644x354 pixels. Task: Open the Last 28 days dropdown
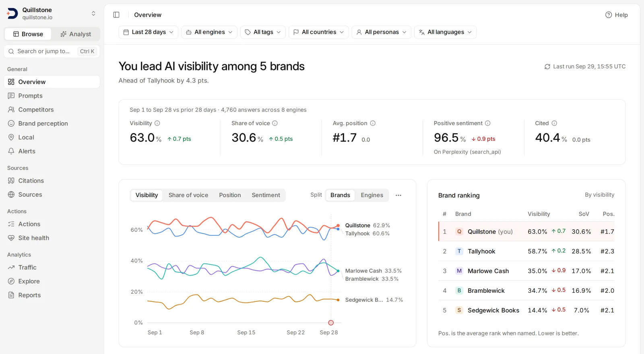(149, 32)
